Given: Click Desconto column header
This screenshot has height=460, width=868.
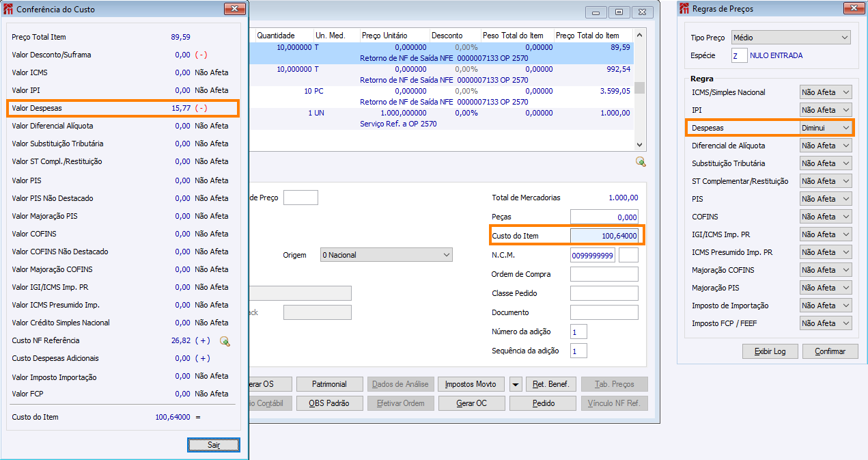Looking at the screenshot, I should [x=456, y=36].
